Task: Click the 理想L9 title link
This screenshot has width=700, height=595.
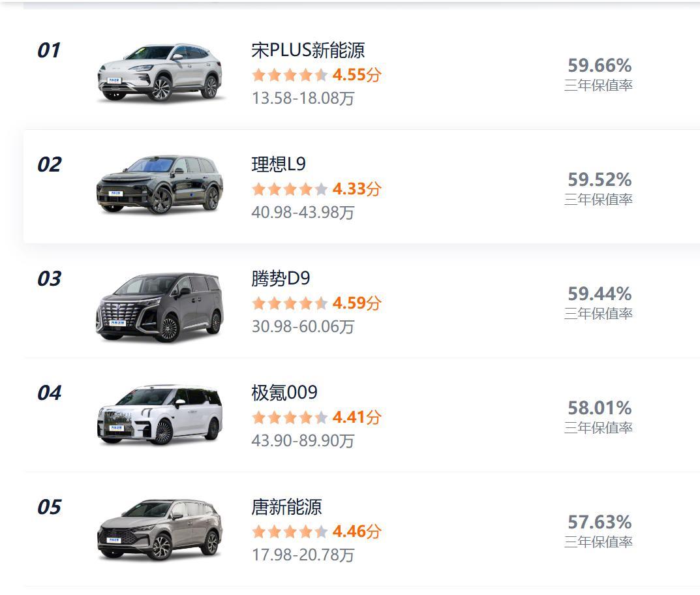Action: [x=279, y=164]
